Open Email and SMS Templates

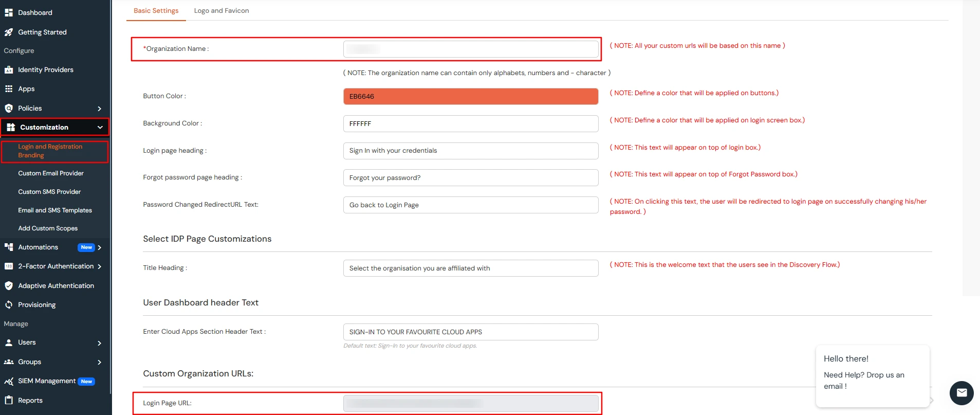point(55,210)
